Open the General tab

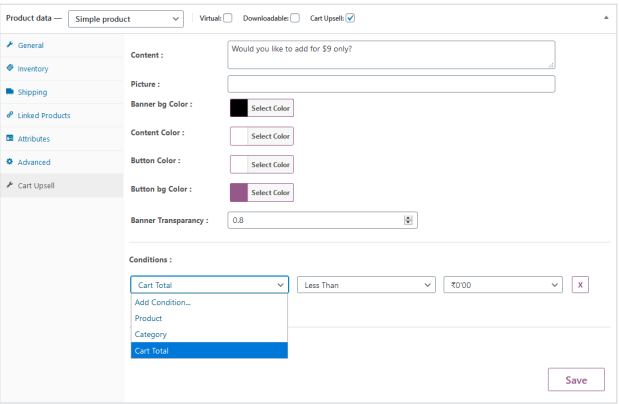tap(62, 45)
